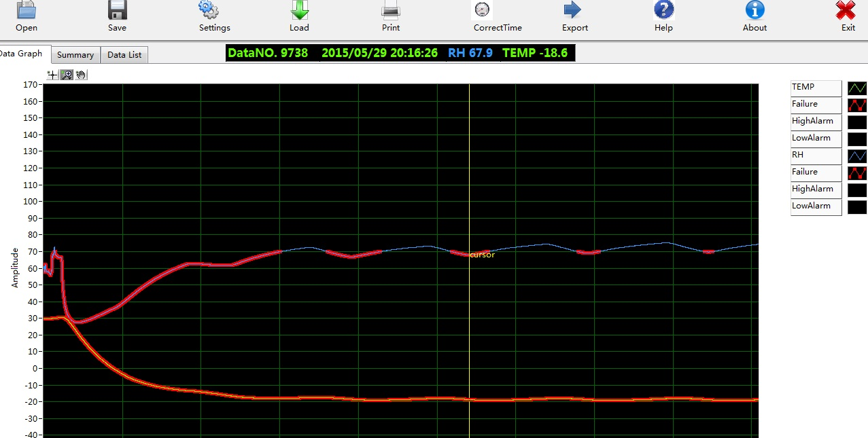Switch to the Data List tab
This screenshot has height=438, width=868.
(124, 55)
